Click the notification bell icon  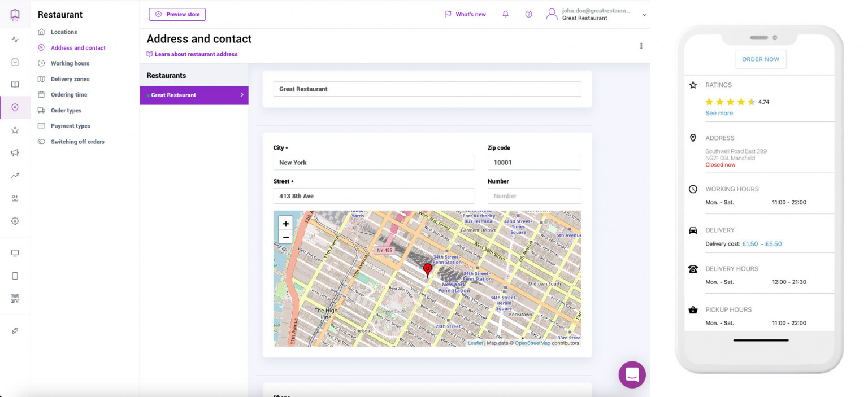505,14
